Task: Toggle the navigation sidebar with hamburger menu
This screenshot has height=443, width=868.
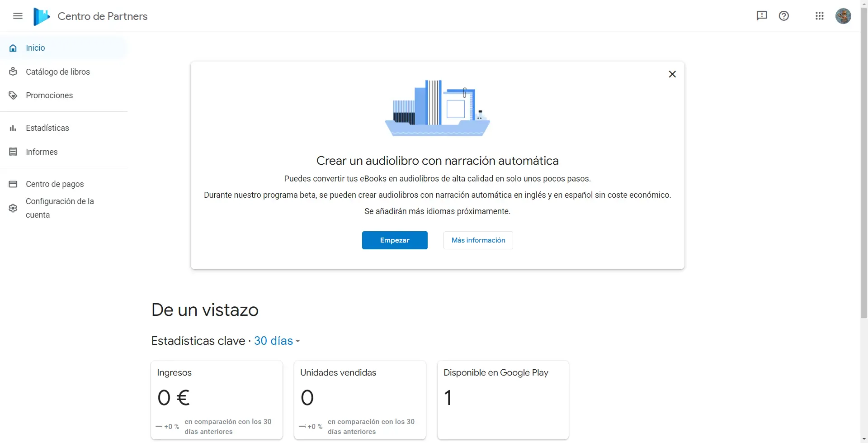Action: pyautogui.click(x=18, y=16)
